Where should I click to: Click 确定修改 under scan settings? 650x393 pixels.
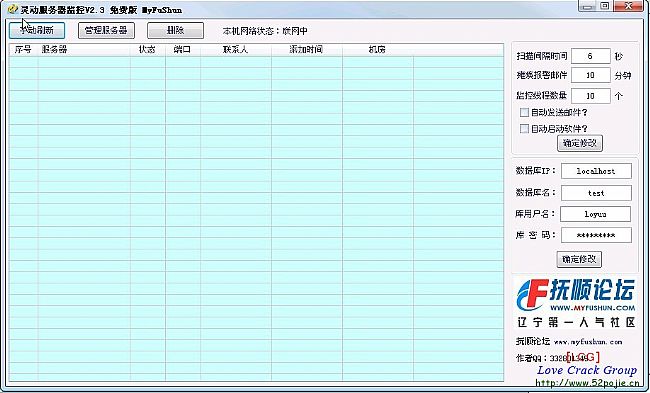pyautogui.click(x=580, y=143)
